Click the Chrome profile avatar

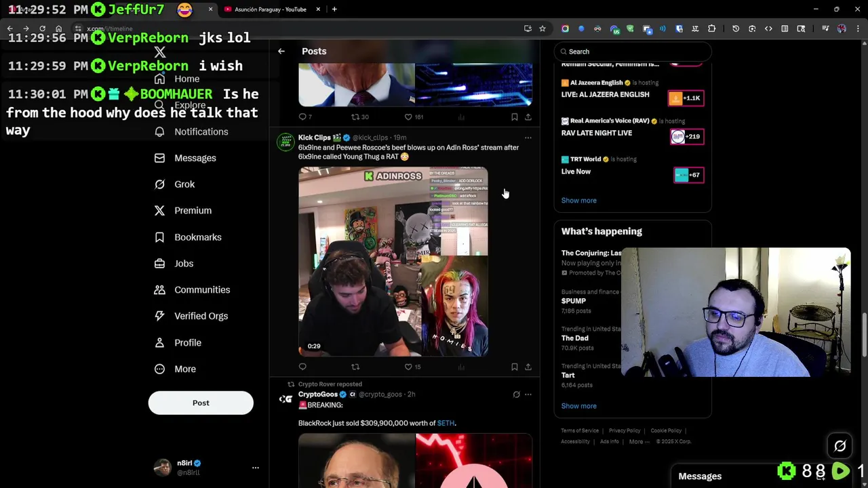(x=842, y=28)
